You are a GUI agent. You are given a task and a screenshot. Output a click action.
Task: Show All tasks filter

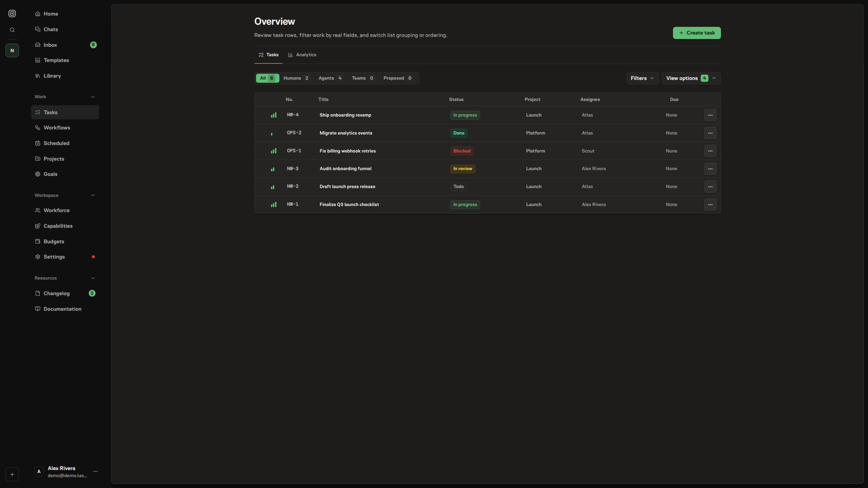click(x=268, y=78)
